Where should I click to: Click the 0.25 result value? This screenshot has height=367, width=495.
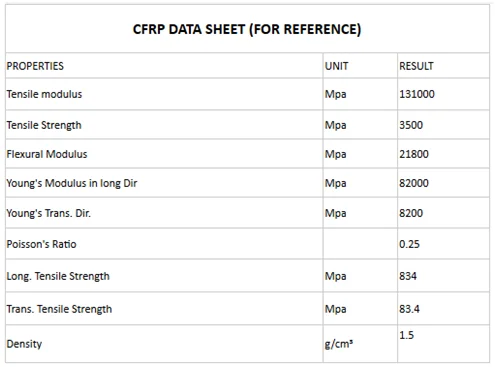(x=409, y=244)
